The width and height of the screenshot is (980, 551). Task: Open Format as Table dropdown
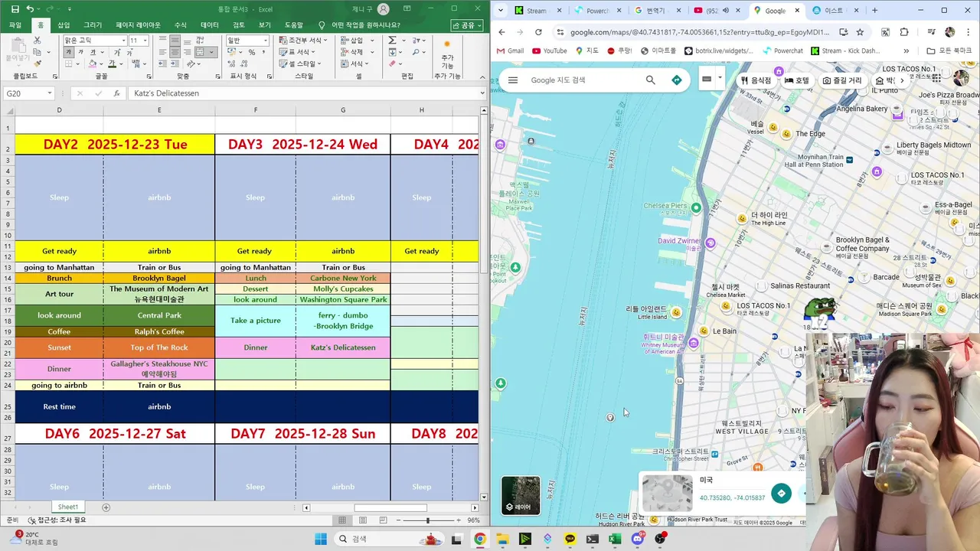(297, 52)
